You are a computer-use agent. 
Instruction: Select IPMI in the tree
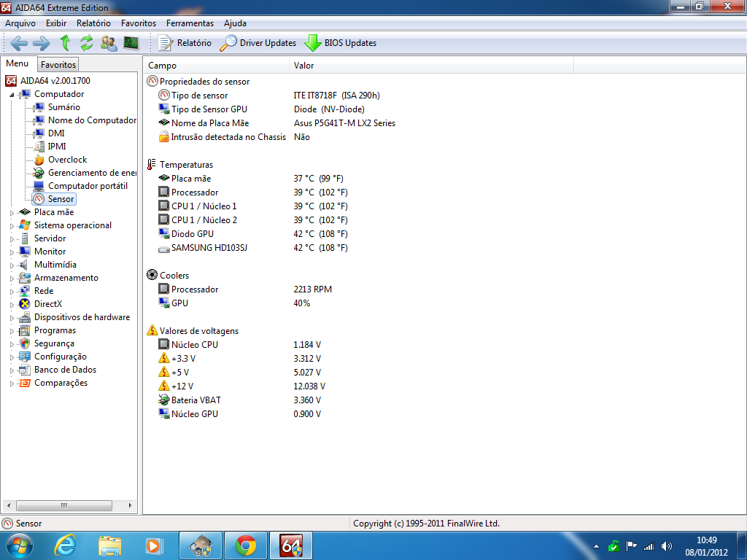tap(57, 147)
